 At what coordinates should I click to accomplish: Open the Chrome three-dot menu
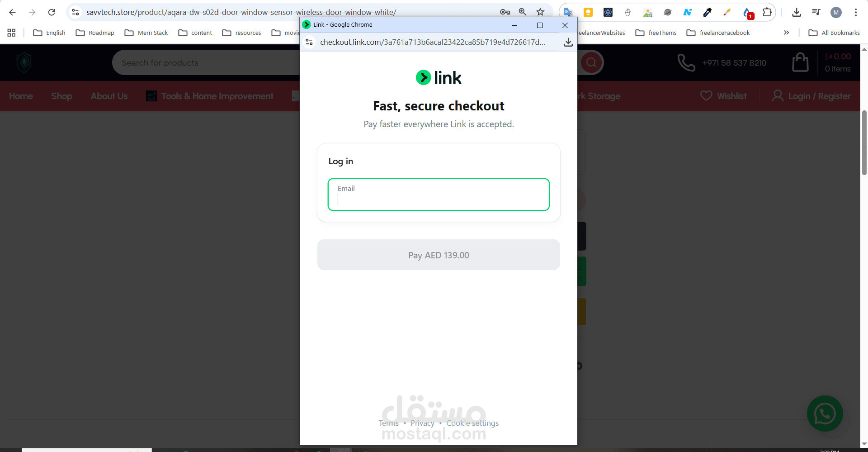tap(856, 12)
